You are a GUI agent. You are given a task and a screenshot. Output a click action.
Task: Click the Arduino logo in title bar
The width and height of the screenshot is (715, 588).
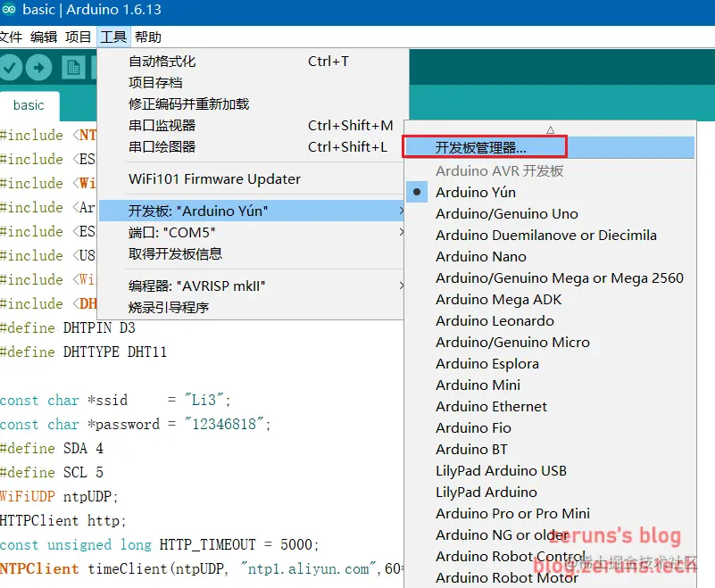pyautogui.click(x=9, y=10)
